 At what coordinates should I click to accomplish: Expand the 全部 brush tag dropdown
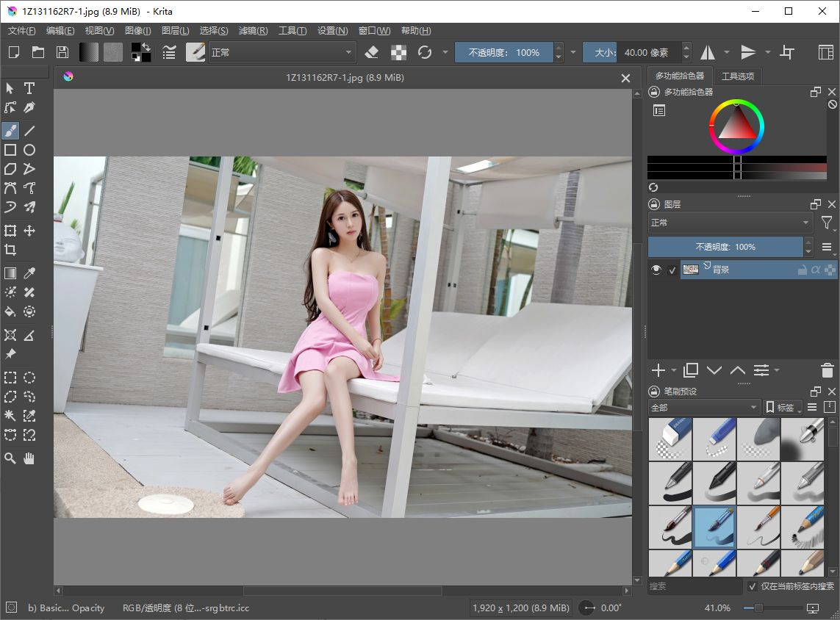point(705,407)
